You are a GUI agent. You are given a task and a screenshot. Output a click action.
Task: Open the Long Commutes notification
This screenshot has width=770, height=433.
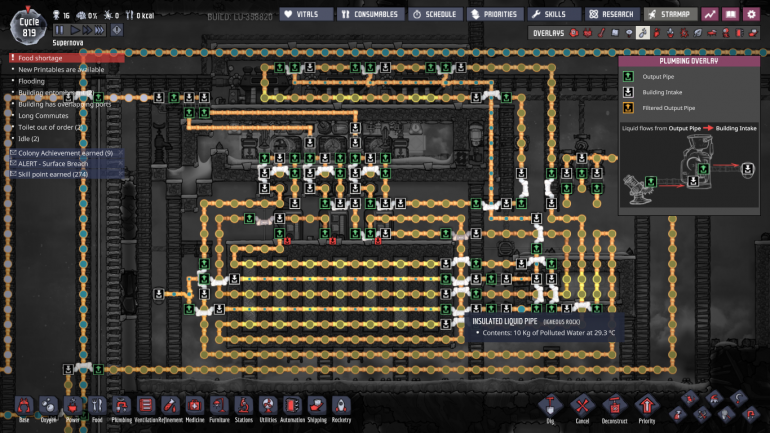(43, 116)
